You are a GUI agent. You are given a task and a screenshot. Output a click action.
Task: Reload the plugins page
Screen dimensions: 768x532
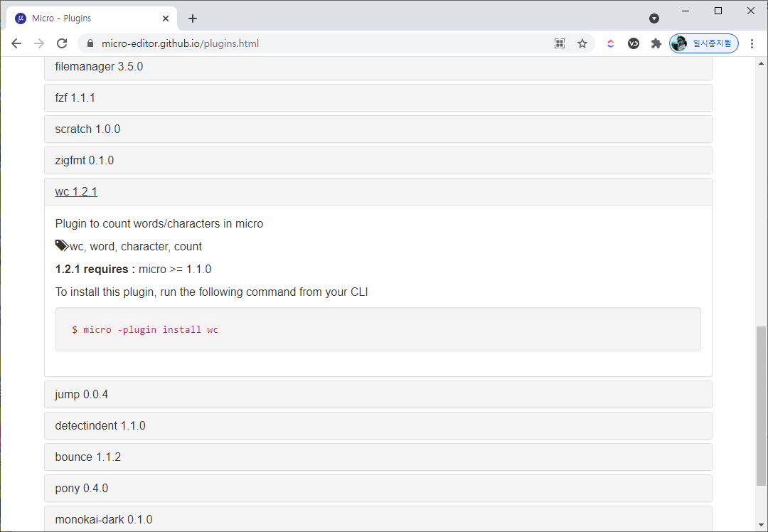point(62,43)
